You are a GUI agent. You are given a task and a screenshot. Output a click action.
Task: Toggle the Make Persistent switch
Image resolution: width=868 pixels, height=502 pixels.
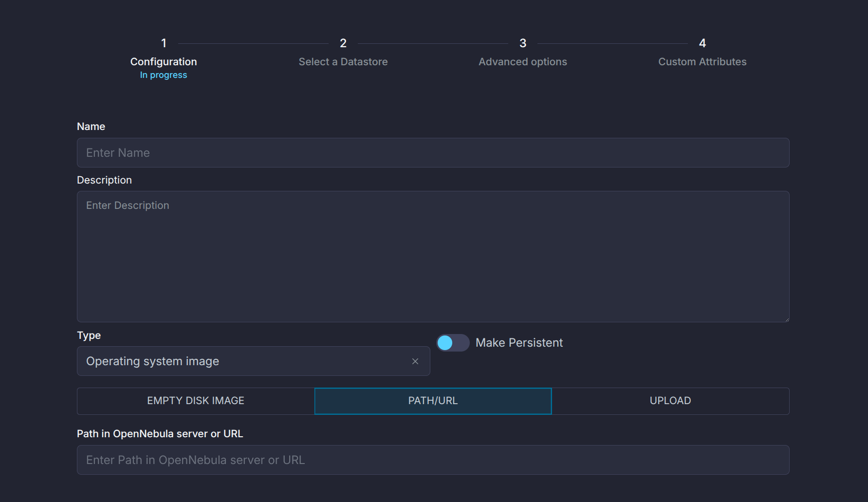pyautogui.click(x=453, y=343)
